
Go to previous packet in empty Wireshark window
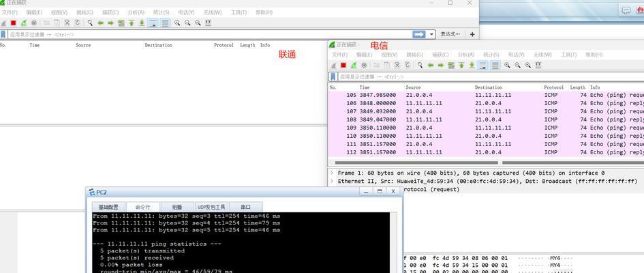pyautogui.click(x=100, y=23)
